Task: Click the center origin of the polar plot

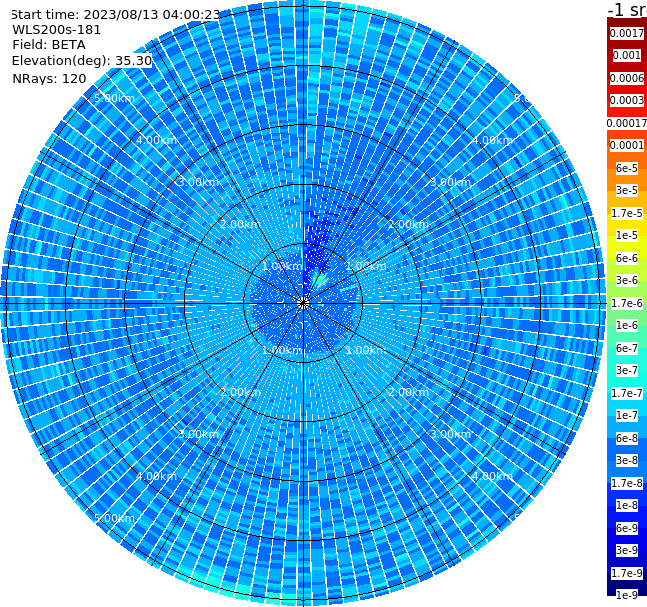Action: coord(303,303)
